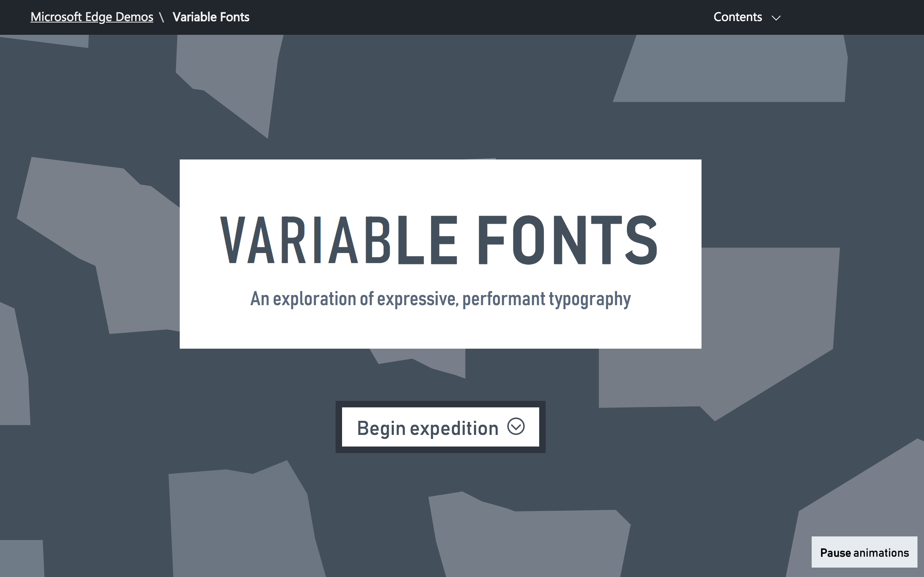The height and width of the screenshot is (577, 924).
Task: Click the word 'Fonts' in the header breadcrumb
Action: click(235, 17)
